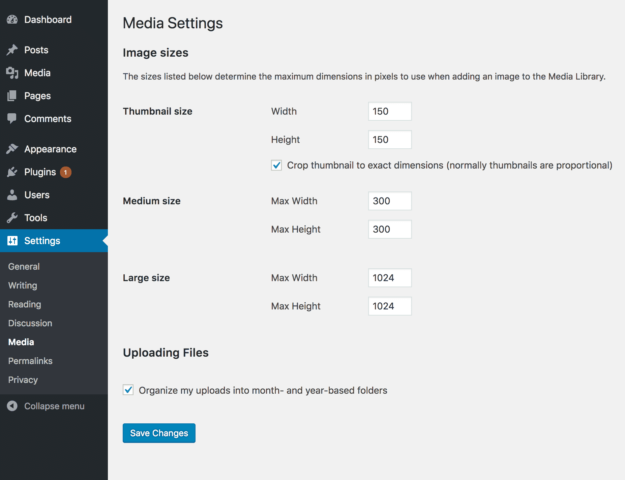Click the plugin update count badge
The image size is (625, 480).
pos(66,172)
